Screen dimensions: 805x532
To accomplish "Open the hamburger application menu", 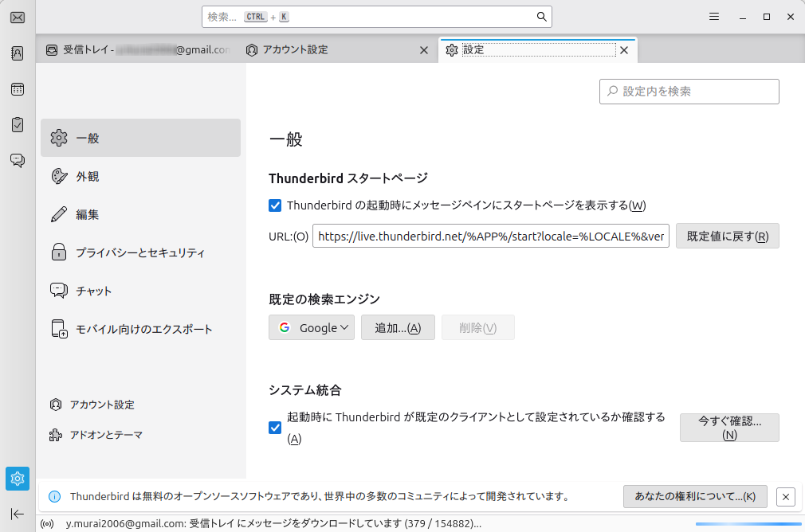I will 714,17.
